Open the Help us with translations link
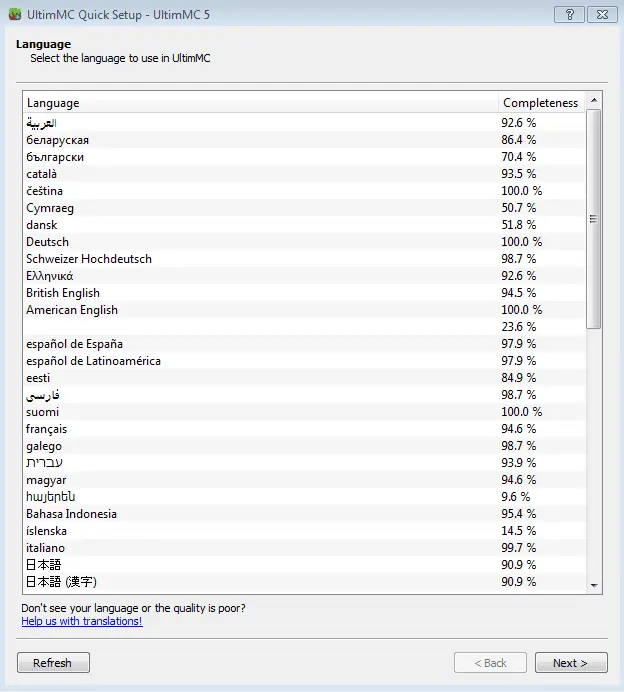 point(82,621)
